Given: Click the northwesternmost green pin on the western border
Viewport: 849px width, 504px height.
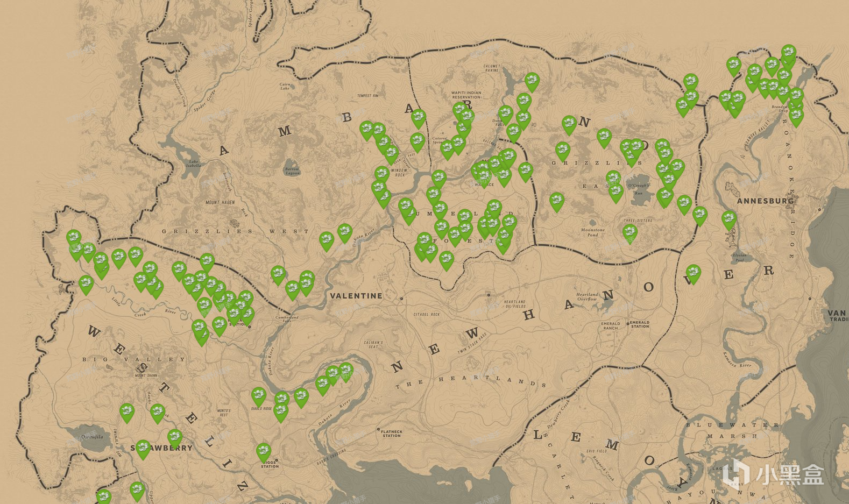Looking at the screenshot, I should tap(74, 239).
